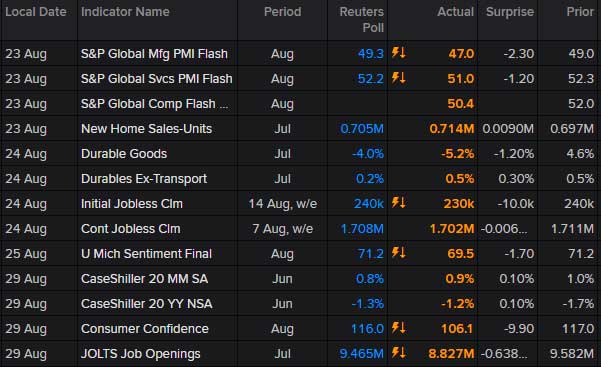Click the JOLTS actual value 8.827M
Image resolution: width=601 pixels, height=367 pixels.
(x=451, y=354)
